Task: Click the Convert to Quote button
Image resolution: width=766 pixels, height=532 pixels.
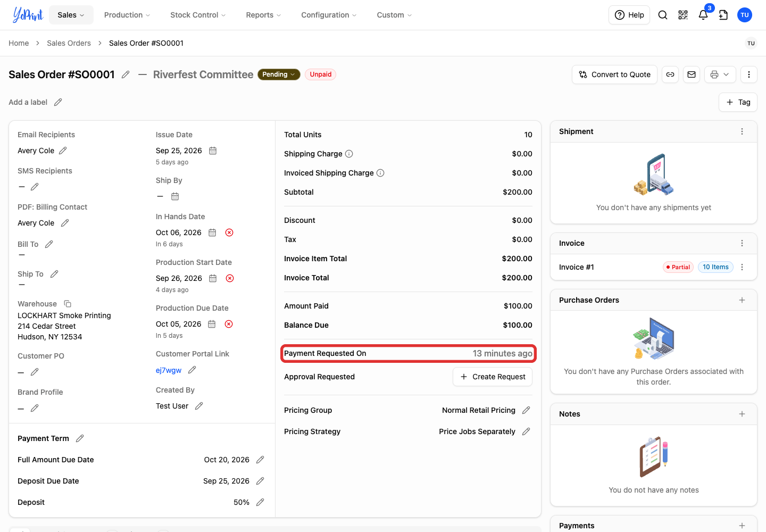Action: 615,74
